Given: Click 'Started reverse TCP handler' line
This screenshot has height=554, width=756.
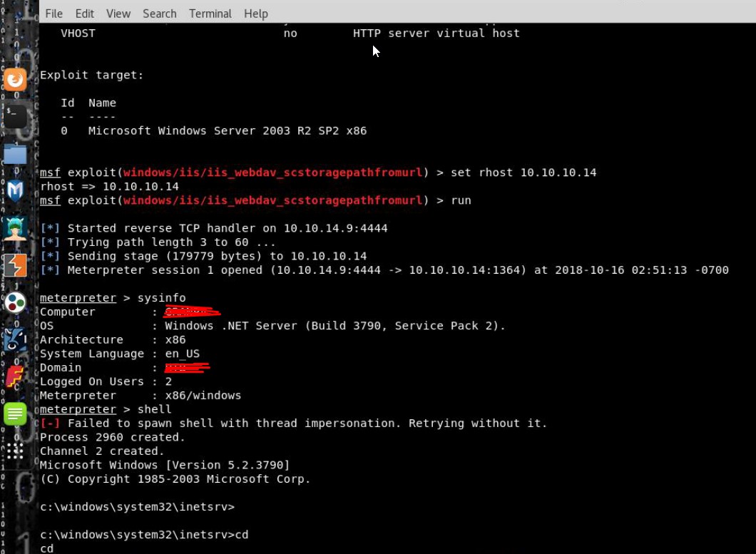Looking at the screenshot, I should tap(214, 228).
